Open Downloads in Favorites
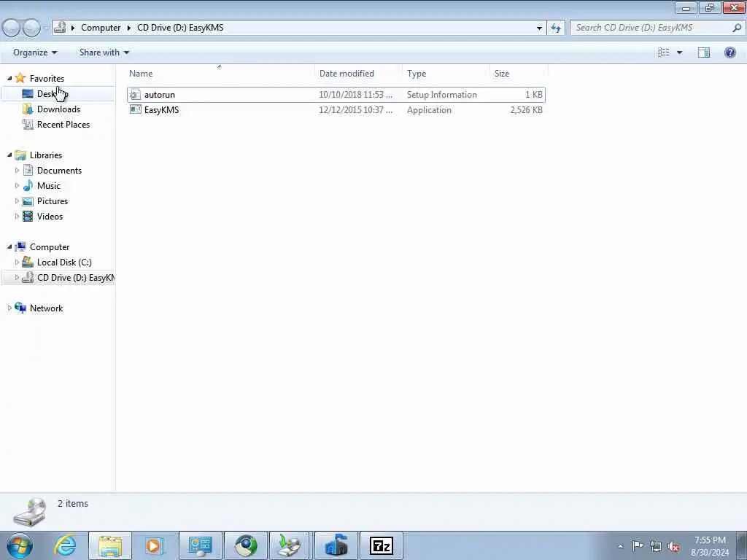The height and width of the screenshot is (560, 747). [58, 109]
